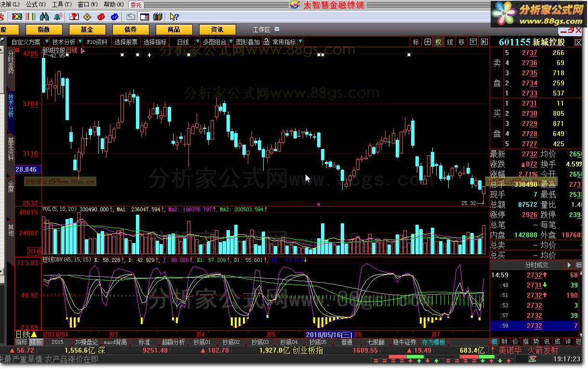Toggle the 线 line-drawing button
588x369 pixels.
pyautogui.click(x=450, y=42)
